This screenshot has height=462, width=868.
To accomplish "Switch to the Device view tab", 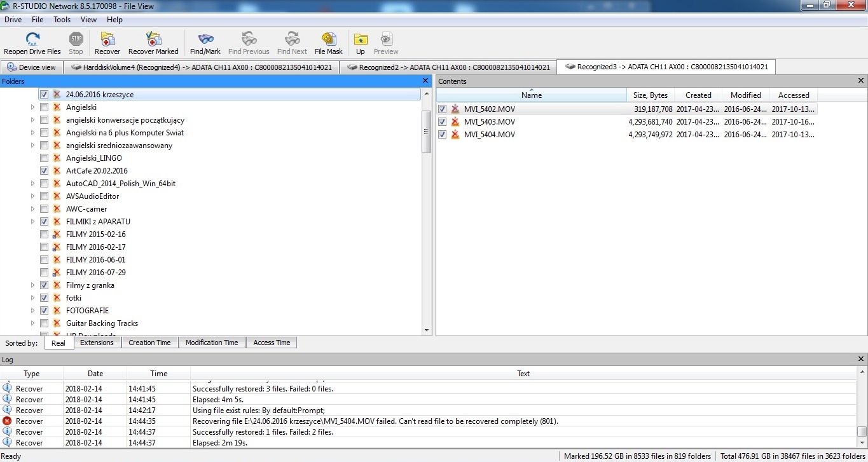I will tap(32, 67).
